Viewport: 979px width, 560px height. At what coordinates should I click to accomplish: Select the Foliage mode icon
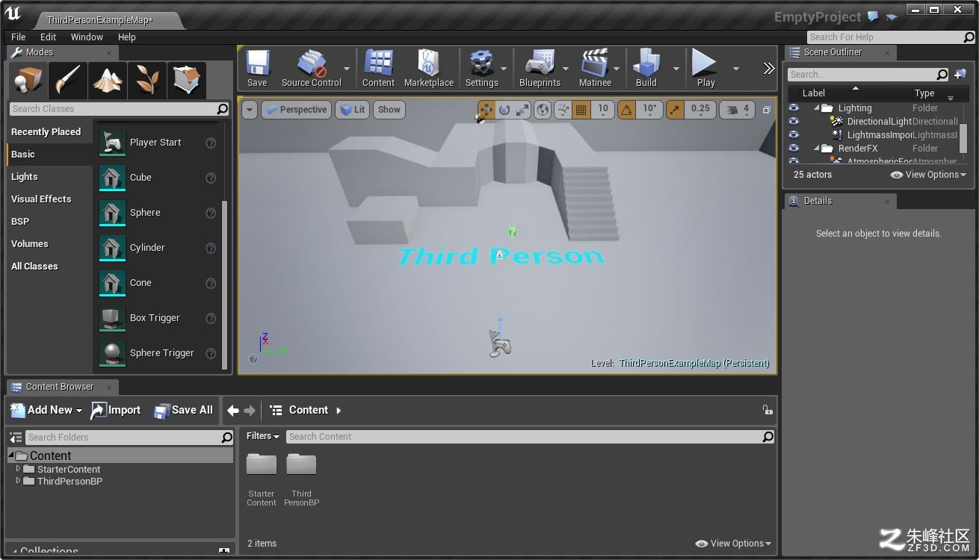(147, 81)
